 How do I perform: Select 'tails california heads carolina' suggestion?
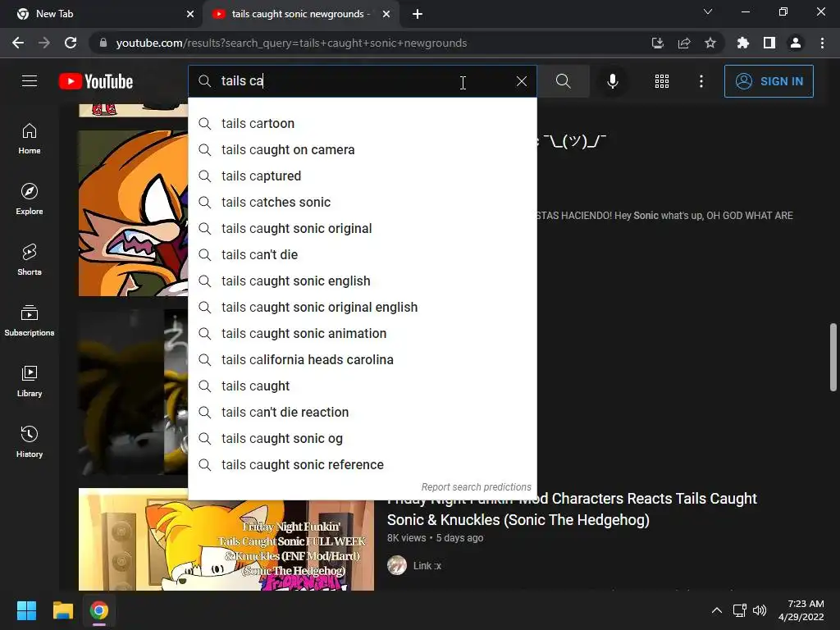click(362, 359)
